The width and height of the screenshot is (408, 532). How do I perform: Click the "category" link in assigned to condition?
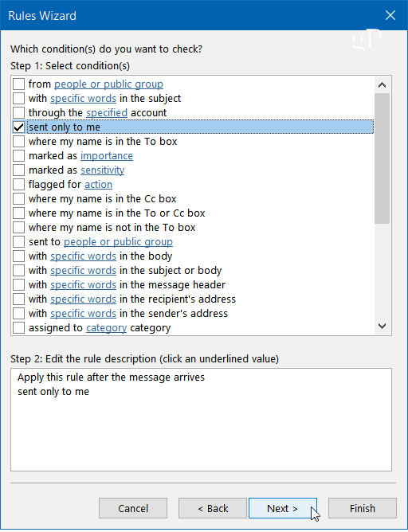(106, 328)
